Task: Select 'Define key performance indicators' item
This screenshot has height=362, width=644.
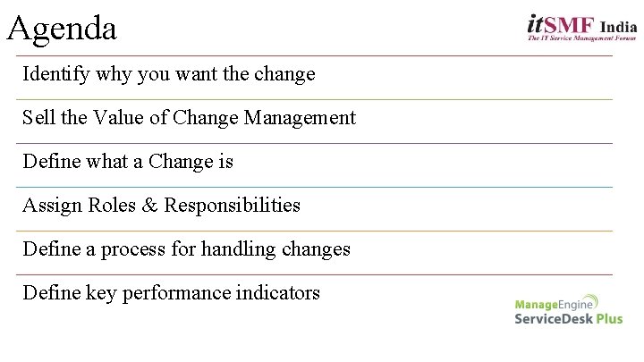Action: [x=171, y=293]
